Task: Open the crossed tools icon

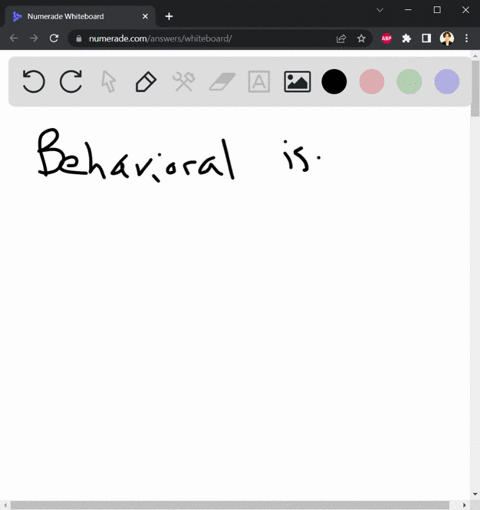Action: point(184,81)
